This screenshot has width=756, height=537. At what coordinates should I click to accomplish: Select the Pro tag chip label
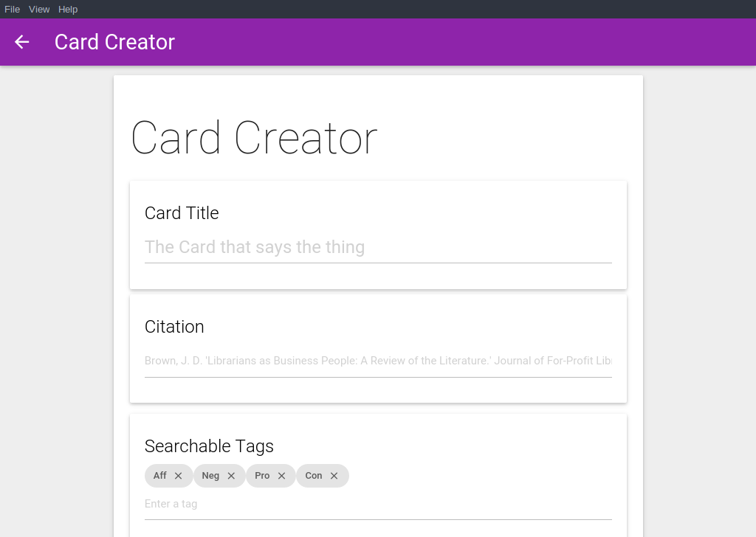point(262,476)
